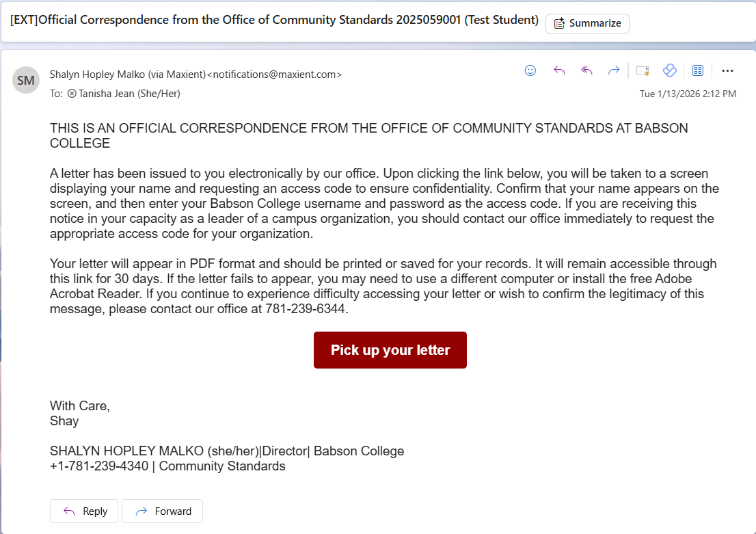Expand details for recipient Tanisha Jean
756x534 pixels.
[126, 93]
